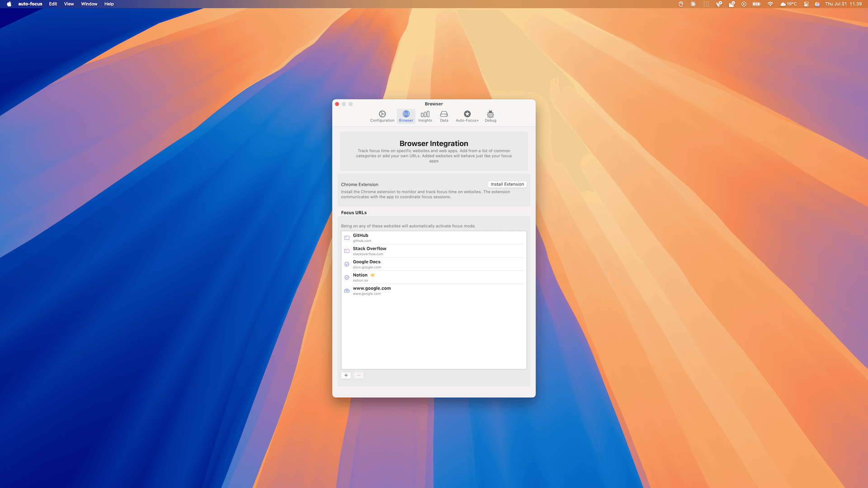Click the terminal icon beside GitHub
Screen dimensions: 868x488
347,238
